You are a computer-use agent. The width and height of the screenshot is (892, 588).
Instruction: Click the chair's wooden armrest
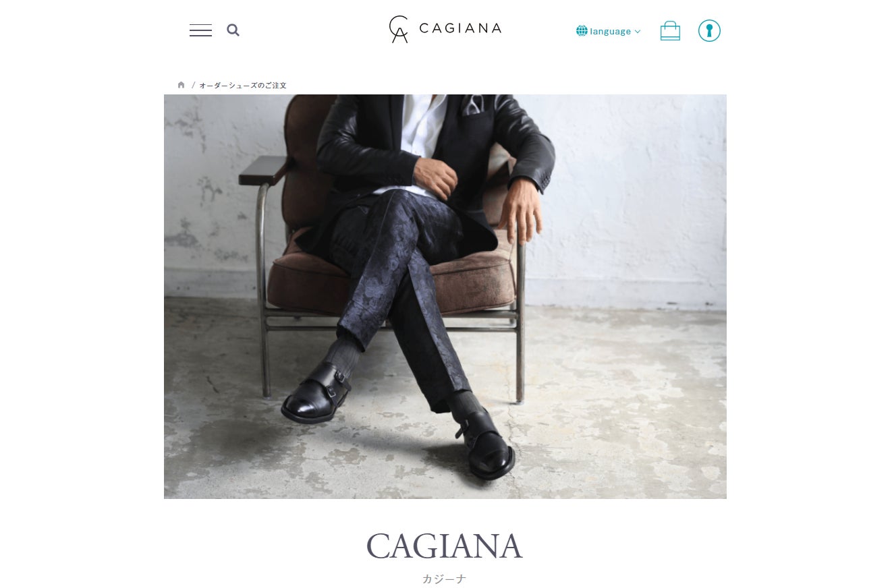coord(263,169)
